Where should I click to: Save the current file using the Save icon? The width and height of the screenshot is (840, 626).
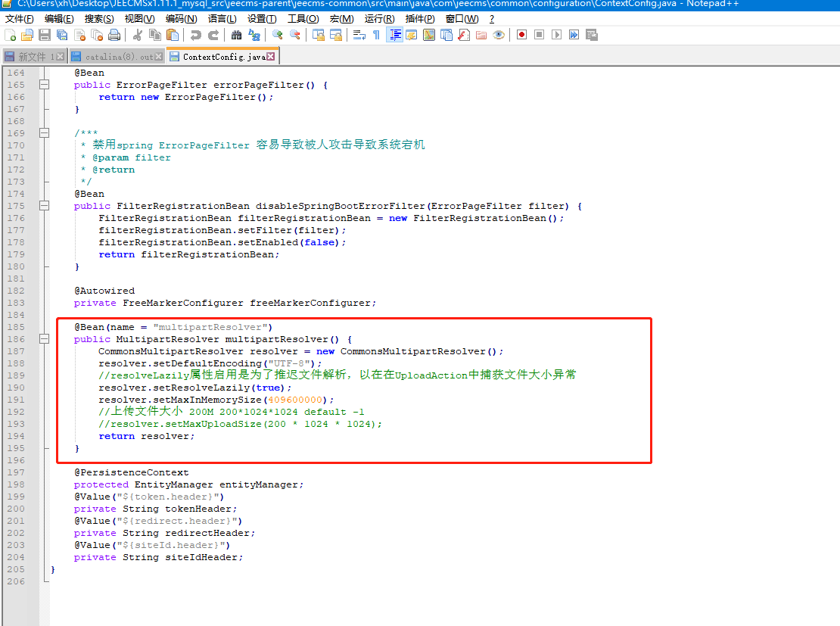(x=45, y=36)
